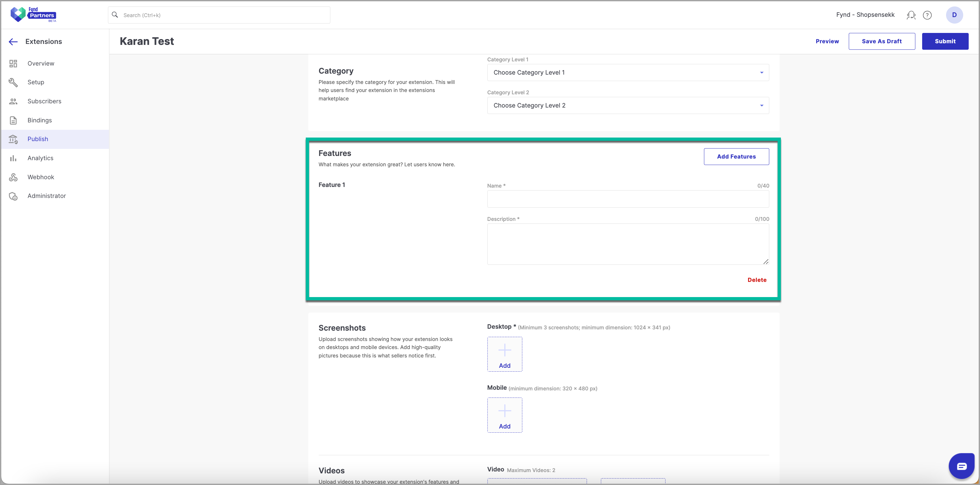Delete Feature 1

[x=757, y=280]
